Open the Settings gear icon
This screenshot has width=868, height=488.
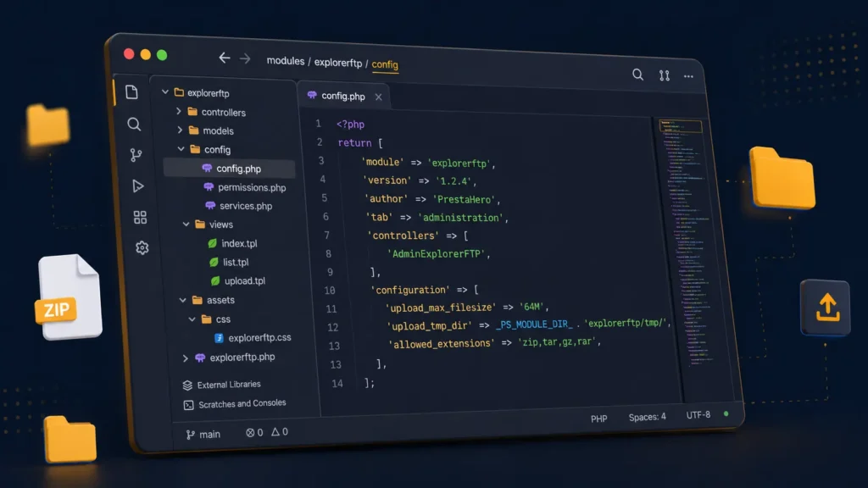(142, 247)
